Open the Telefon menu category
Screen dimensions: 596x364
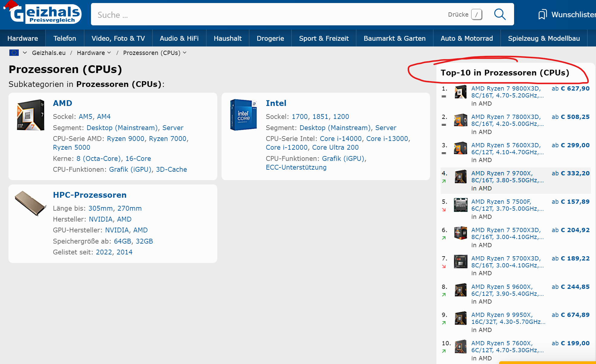coord(65,38)
